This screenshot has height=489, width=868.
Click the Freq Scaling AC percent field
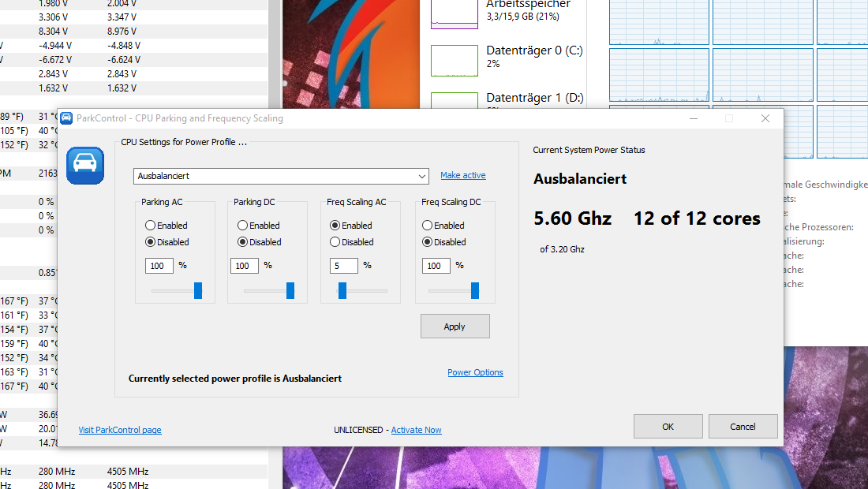point(344,266)
